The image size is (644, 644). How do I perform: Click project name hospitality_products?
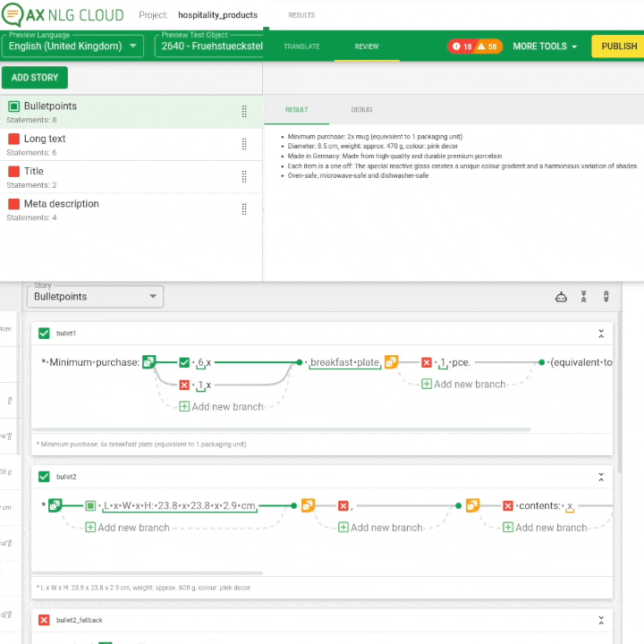coord(217,15)
